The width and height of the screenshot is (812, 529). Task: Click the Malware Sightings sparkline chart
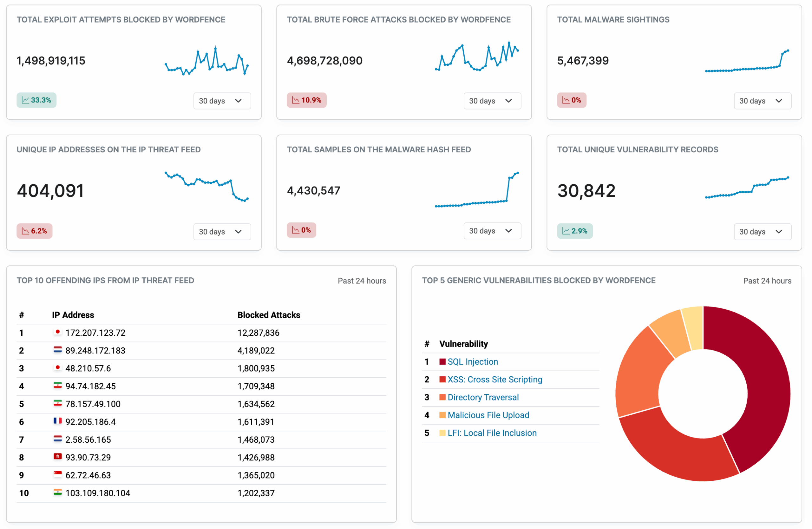pyautogui.click(x=747, y=61)
